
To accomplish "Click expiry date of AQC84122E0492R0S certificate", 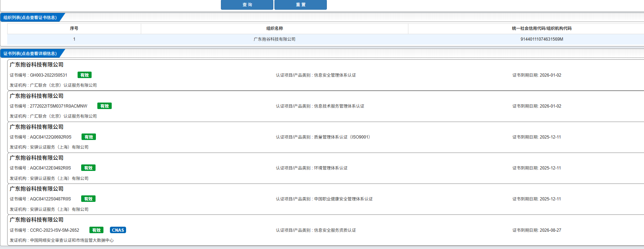I will (550, 168).
